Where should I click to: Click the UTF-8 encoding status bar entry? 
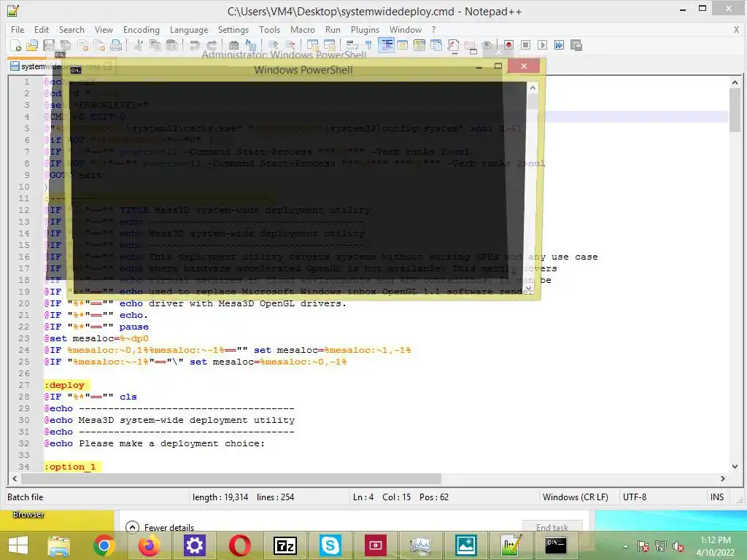tap(635, 497)
